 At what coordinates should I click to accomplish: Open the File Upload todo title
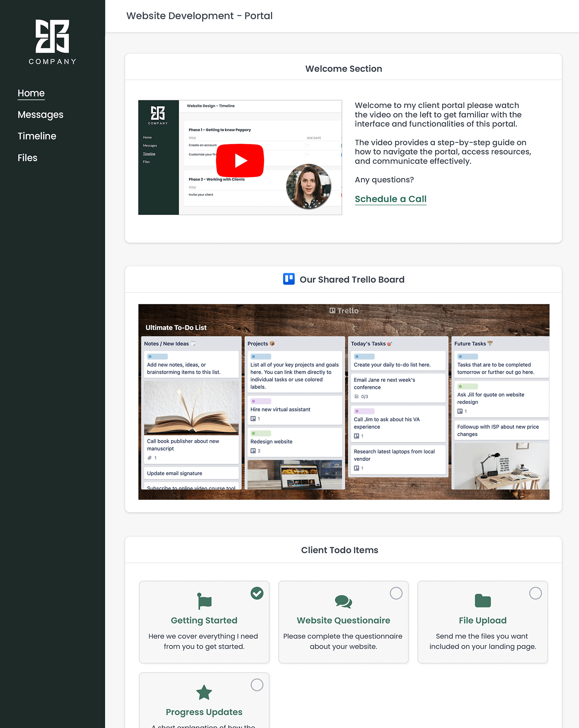pyautogui.click(x=483, y=620)
